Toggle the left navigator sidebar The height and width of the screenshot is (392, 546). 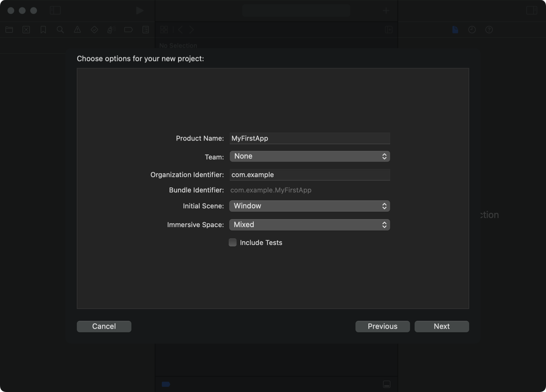click(x=55, y=10)
